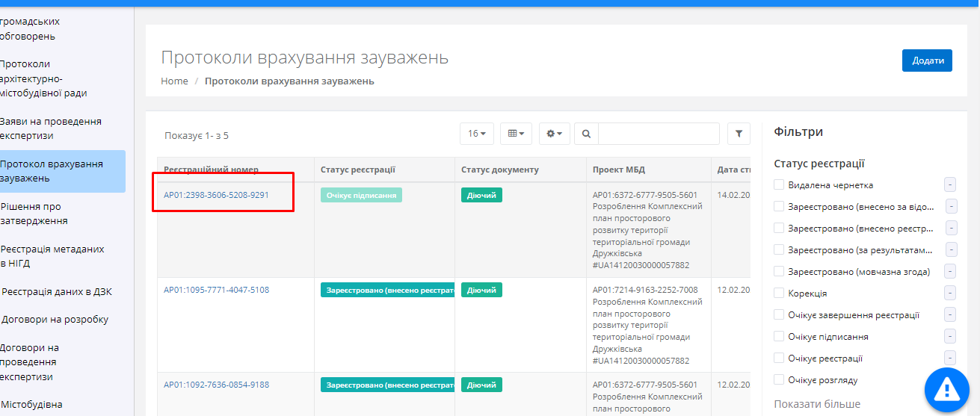Sort by Реєстраційний номер column header
The image size is (980, 416).
pos(211,170)
